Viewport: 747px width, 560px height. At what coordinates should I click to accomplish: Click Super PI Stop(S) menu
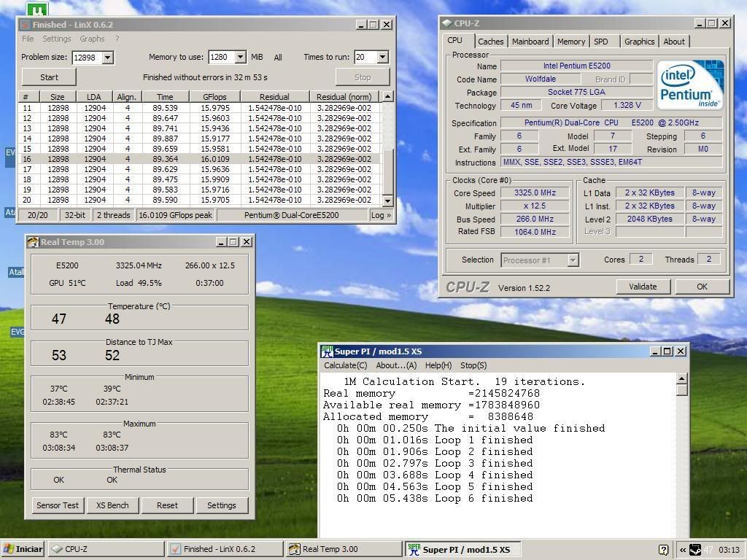[x=473, y=365]
